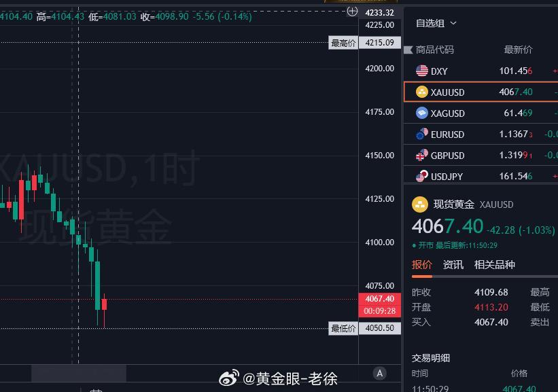Image resolution: width=558 pixels, height=392 pixels.
Task: Click 低=4081.03 in the OHLC readout
Action: point(112,17)
